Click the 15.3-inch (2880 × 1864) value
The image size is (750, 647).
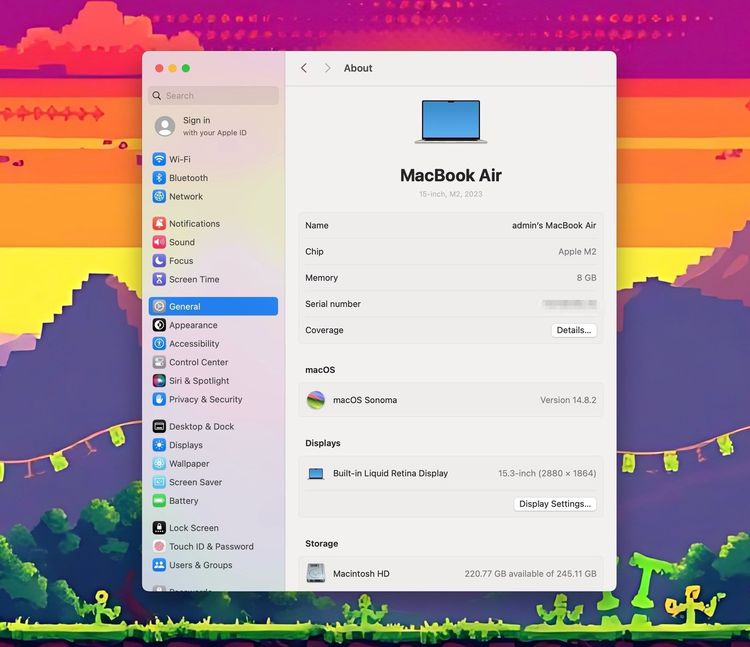point(547,473)
